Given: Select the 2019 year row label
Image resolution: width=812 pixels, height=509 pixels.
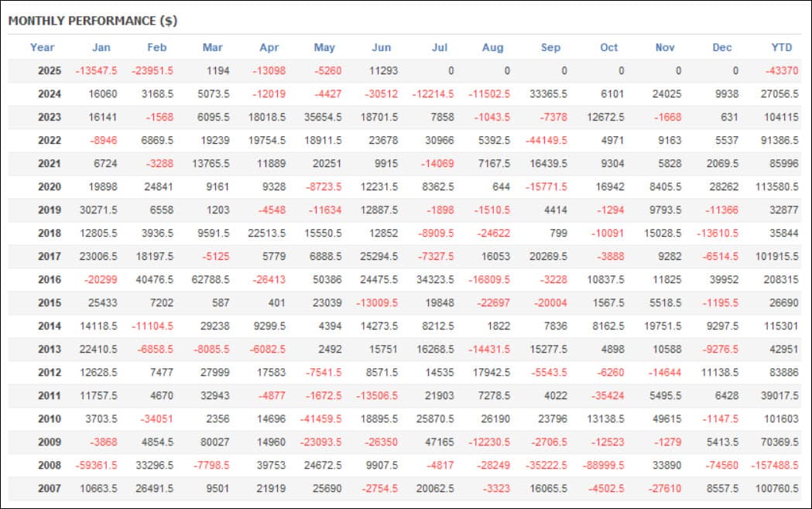Looking at the screenshot, I should pos(50,210).
